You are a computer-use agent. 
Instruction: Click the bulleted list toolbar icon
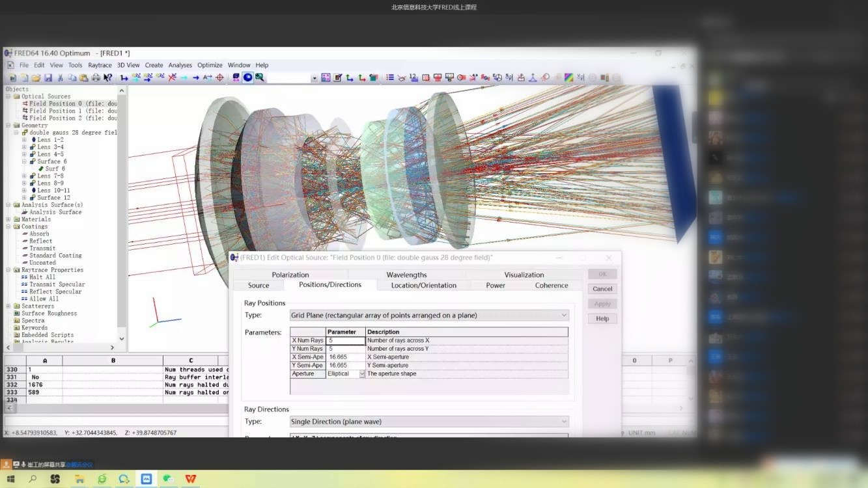tap(390, 77)
